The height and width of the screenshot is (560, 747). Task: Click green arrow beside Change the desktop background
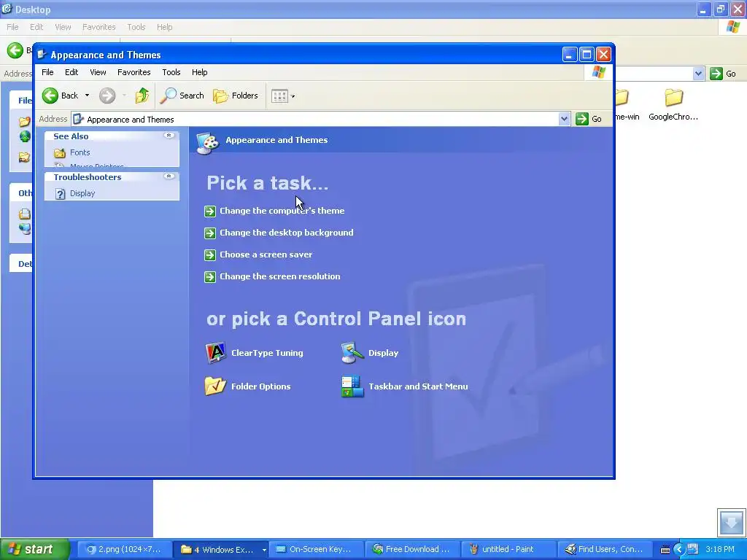pos(210,233)
